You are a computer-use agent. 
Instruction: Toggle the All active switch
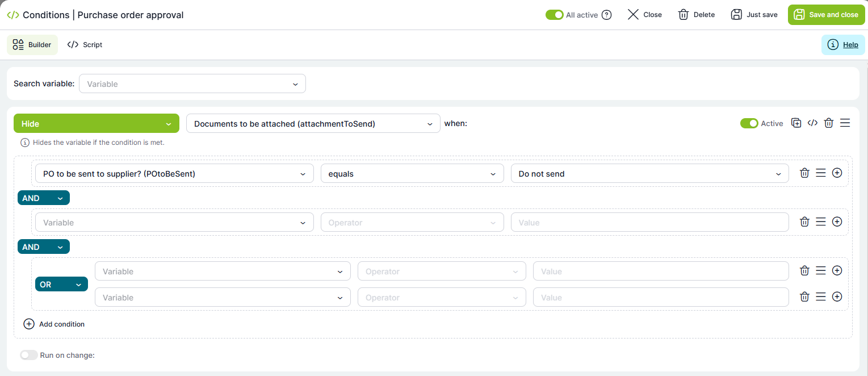(554, 15)
